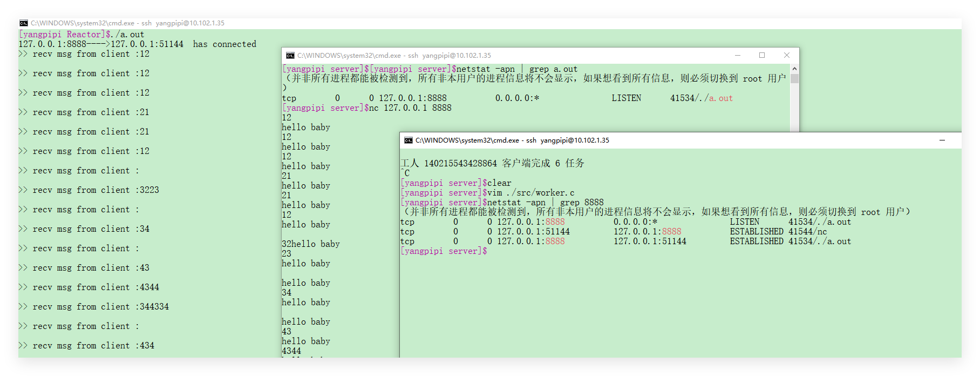Click title text of the middle cmd window
The image size is (980, 376).
pos(394,56)
